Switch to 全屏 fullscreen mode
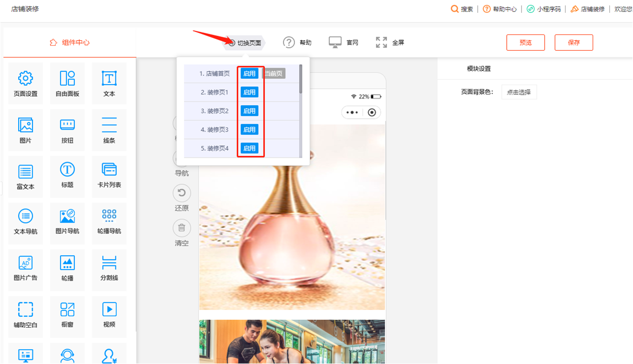 [x=390, y=43]
